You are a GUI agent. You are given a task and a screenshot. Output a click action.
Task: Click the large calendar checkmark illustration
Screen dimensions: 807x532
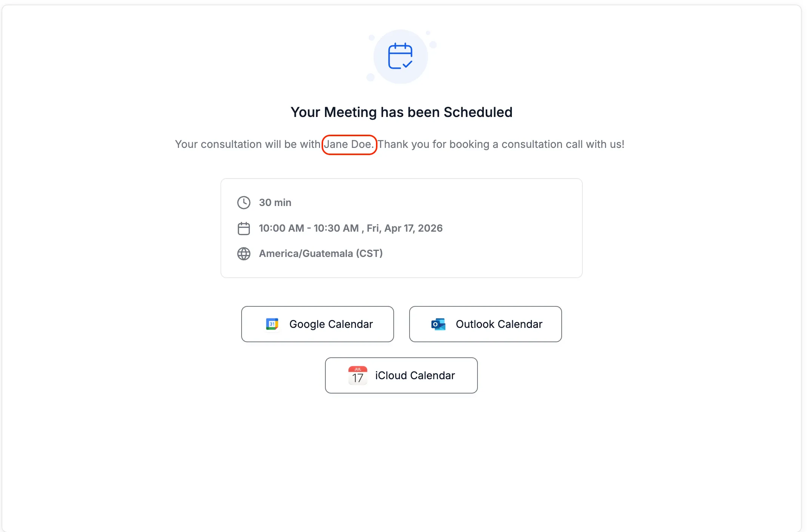(x=400, y=56)
